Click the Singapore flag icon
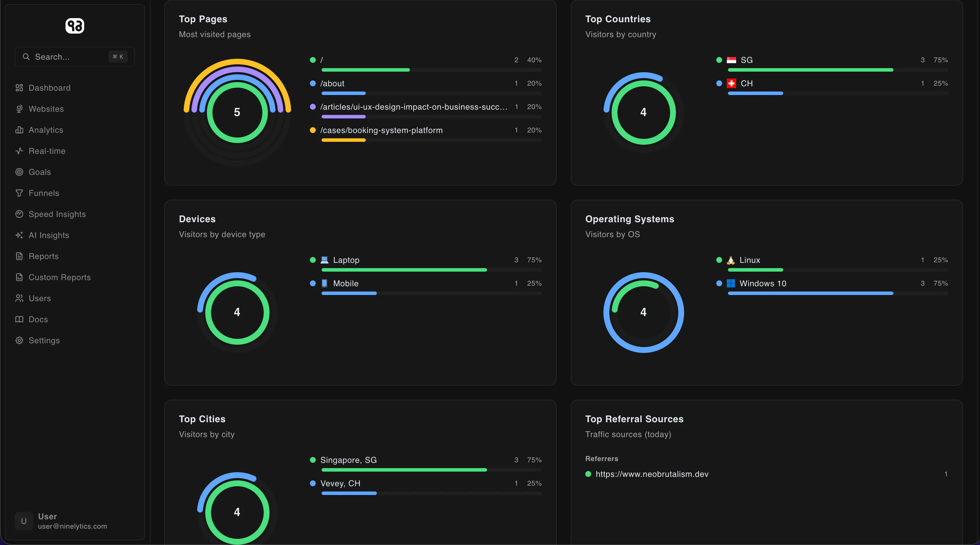 [731, 60]
